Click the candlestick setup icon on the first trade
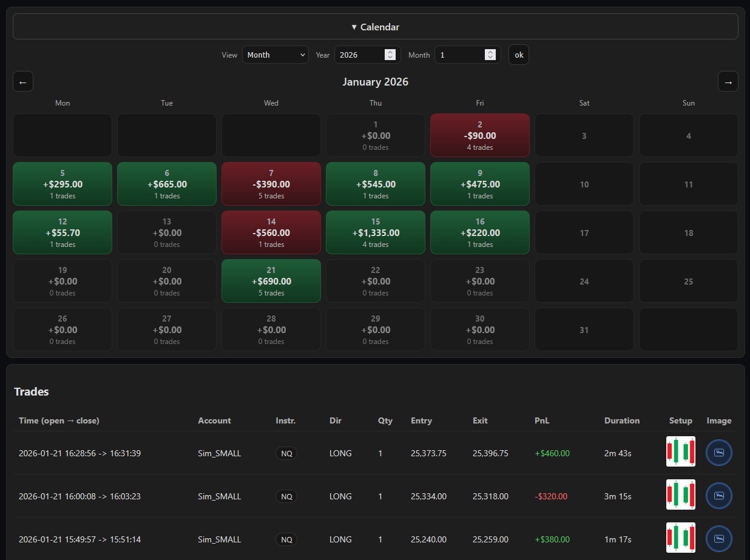 [x=680, y=452]
